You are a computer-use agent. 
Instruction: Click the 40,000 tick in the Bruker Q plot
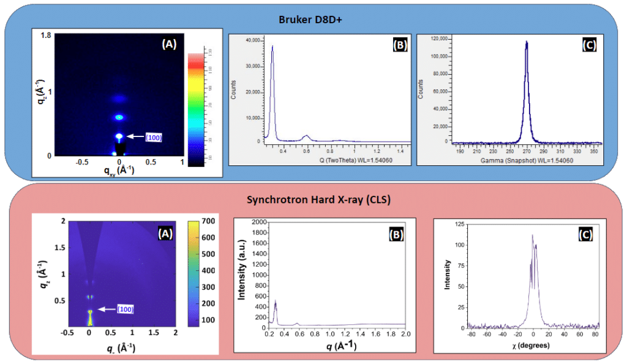253,40
